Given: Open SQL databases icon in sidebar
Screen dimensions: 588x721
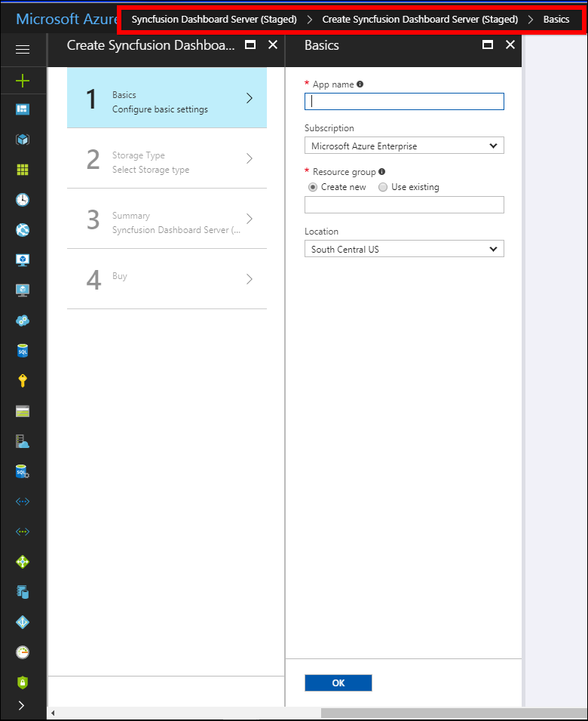Looking at the screenshot, I should point(23,351).
